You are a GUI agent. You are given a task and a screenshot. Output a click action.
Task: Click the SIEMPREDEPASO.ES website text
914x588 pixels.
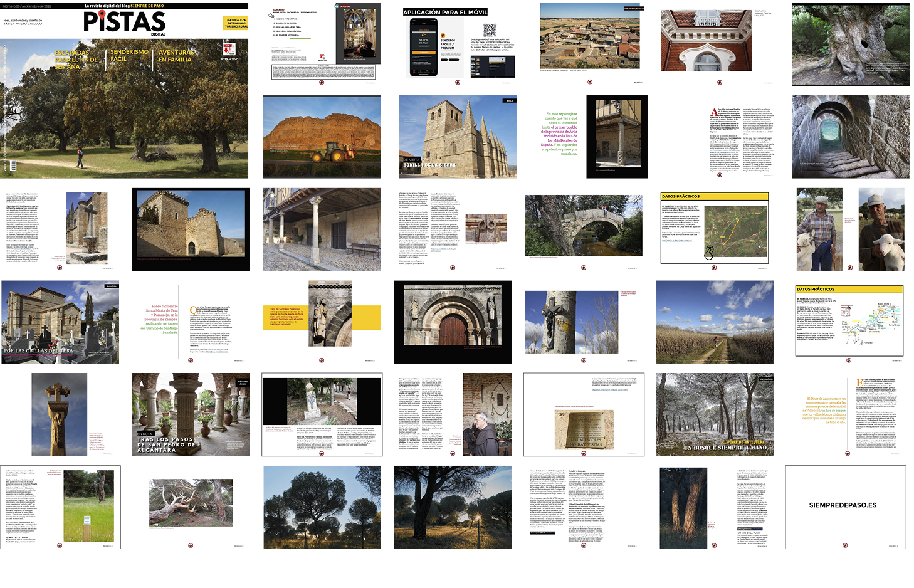pos(843,505)
